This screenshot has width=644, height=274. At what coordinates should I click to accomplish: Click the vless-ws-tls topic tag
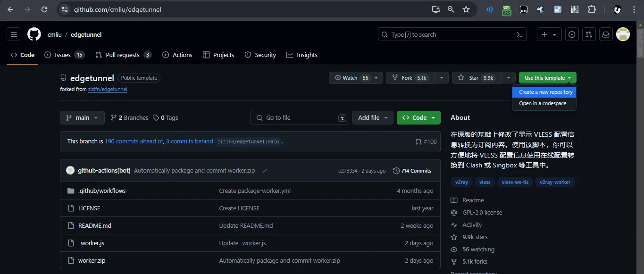515,182
